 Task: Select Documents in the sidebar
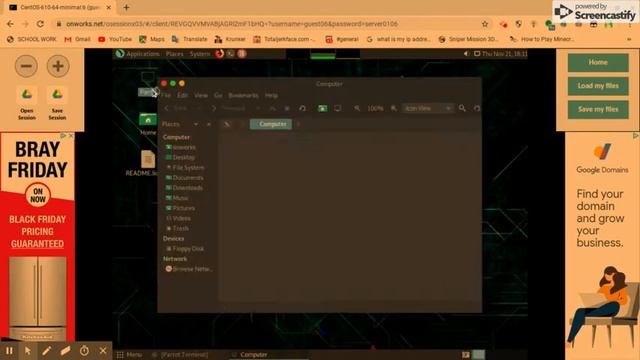184,178
